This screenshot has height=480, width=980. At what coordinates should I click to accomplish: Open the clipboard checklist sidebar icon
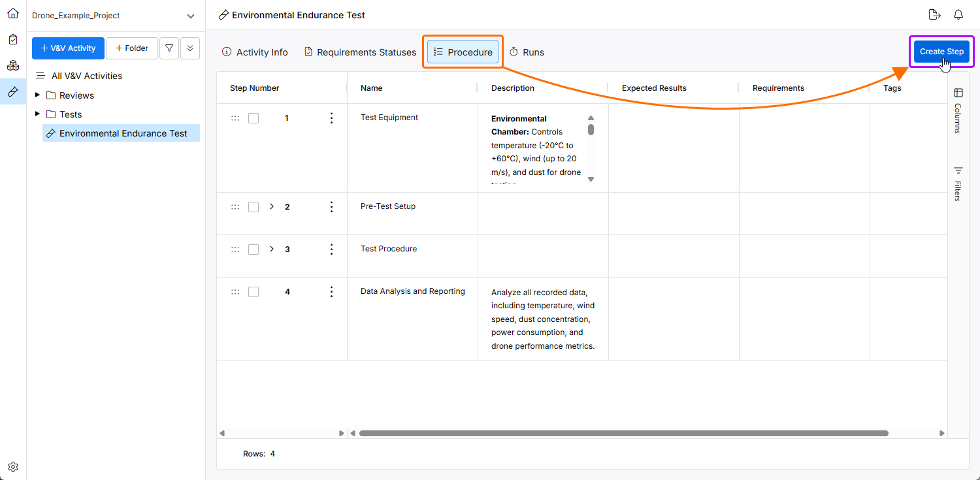point(13,39)
